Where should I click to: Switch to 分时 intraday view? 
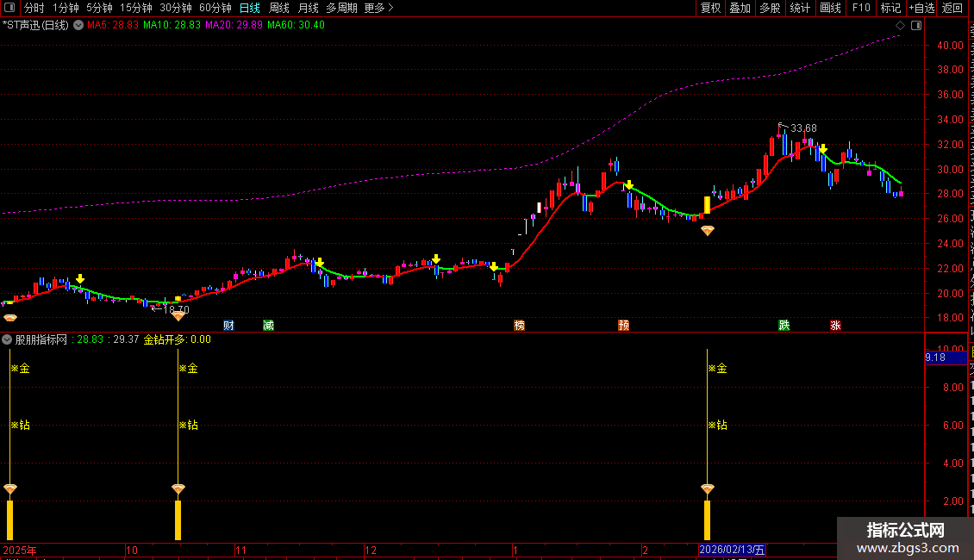click(x=34, y=8)
